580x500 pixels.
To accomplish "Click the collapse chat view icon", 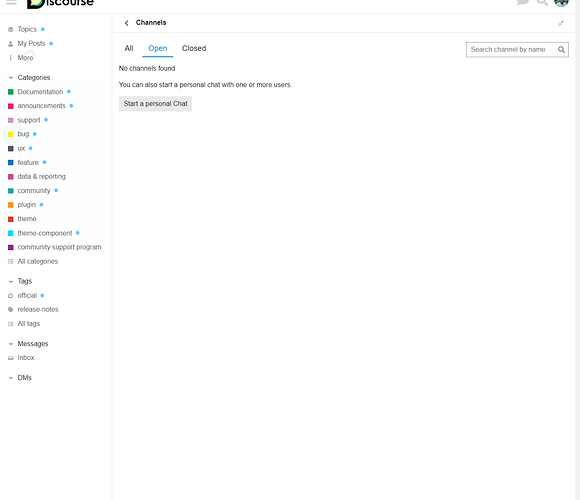I will pyautogui.click(x=561, y=23).
